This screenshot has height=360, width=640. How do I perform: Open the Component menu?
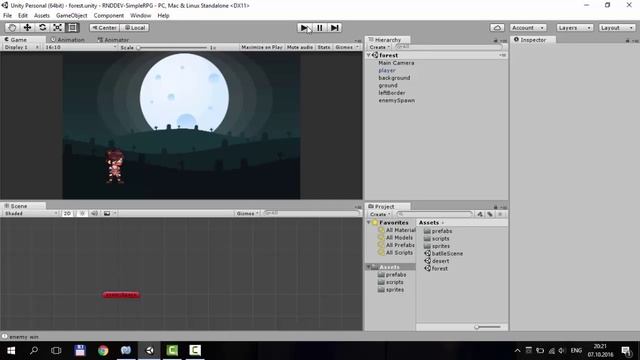point(109,16)
